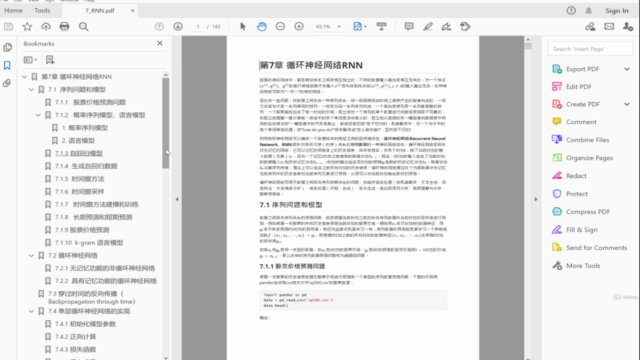The width and height of the screenshot is (640, 360).
Task: Click the Sign In button
Action: tap(617, 11)
